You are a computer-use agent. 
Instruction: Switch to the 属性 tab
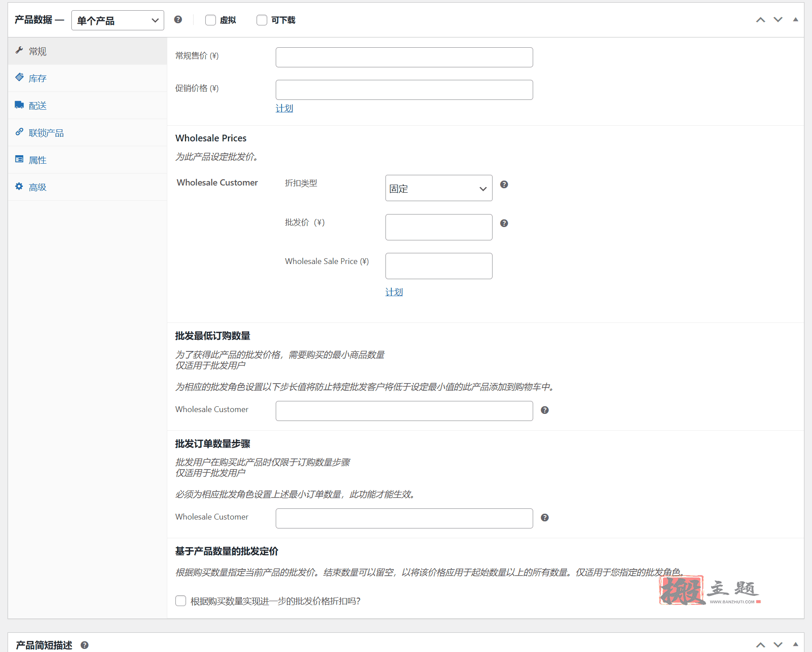point(87,160)
